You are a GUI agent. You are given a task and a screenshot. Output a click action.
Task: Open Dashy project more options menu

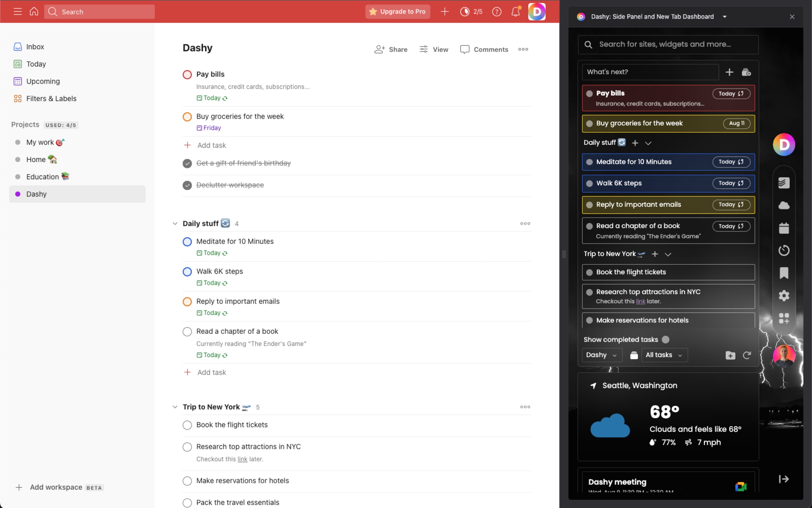[523, 49]
